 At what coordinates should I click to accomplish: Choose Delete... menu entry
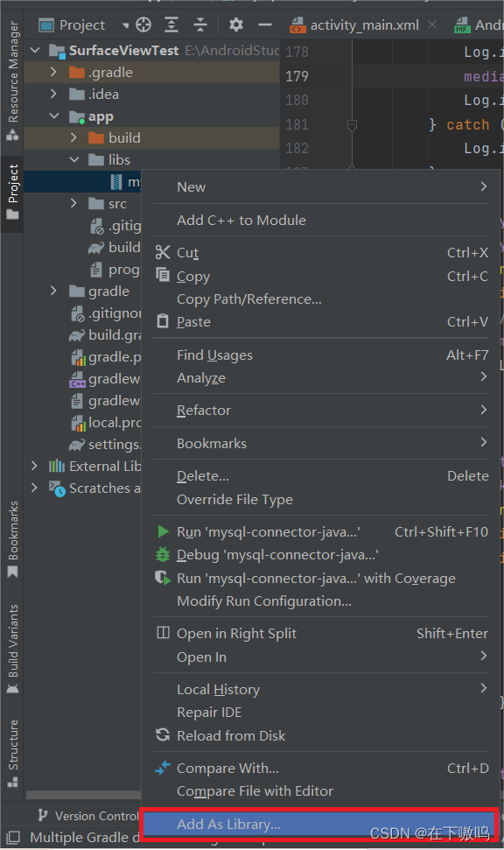coord(321,476)
